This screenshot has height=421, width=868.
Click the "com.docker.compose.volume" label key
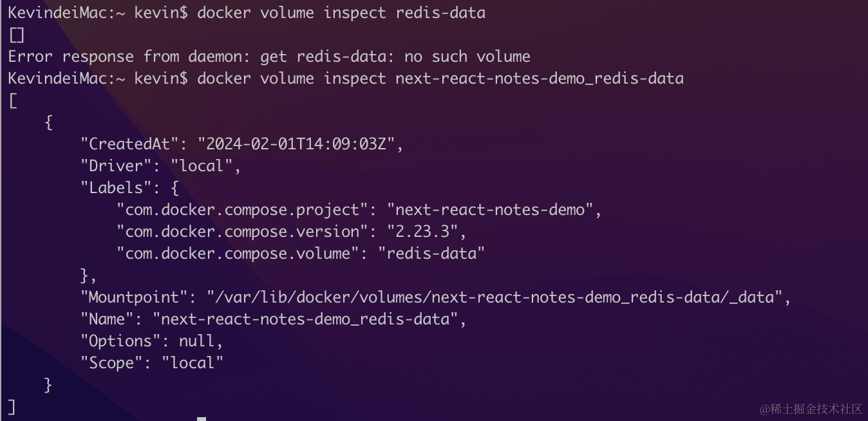pyautogui.click(x=233, y=253)
